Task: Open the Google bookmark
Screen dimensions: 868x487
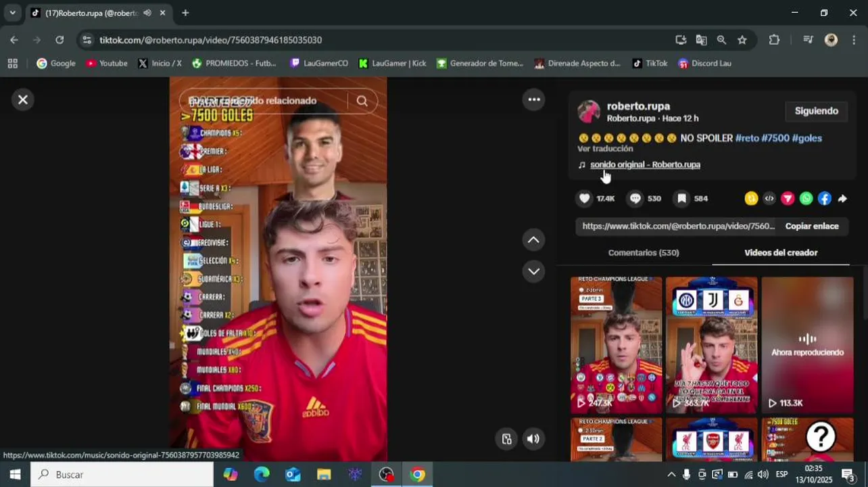Action: 56,64
